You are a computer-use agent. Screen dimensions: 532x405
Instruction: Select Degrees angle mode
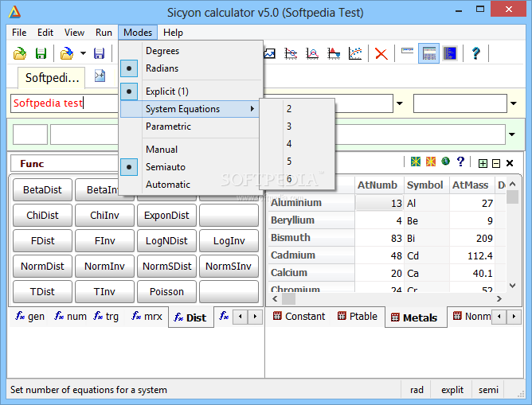191,51
